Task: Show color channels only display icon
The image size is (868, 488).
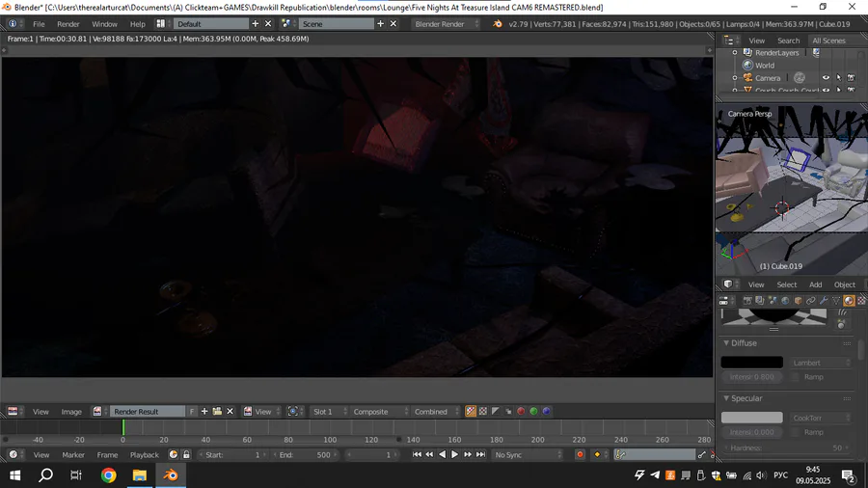Action: click(483, 411)
